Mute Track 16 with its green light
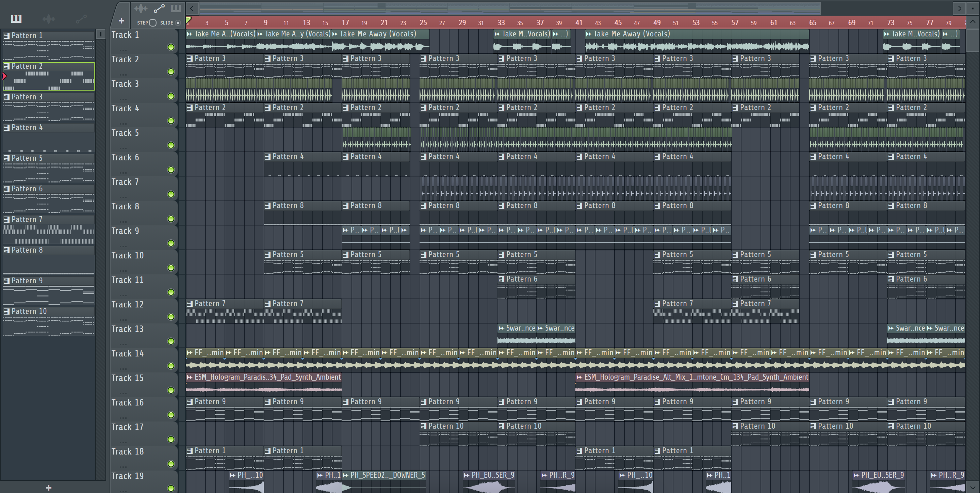 pos(171,415)
